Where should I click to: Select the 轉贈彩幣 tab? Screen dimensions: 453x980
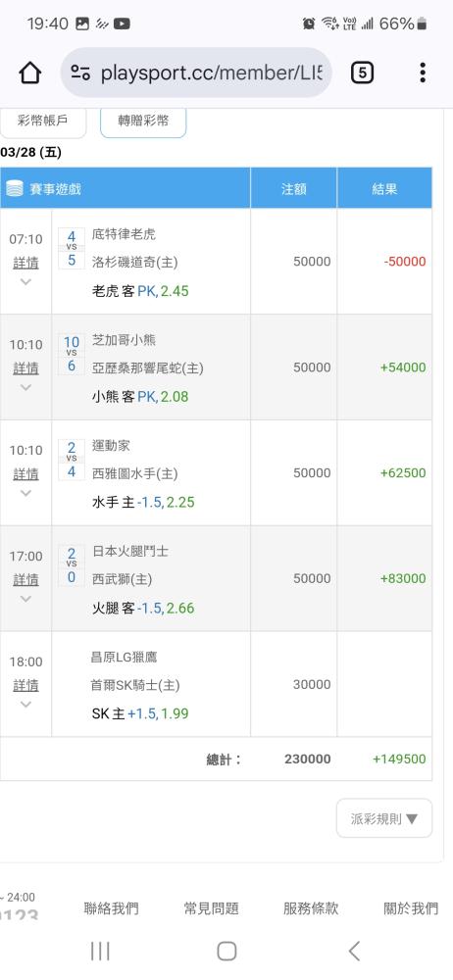tap(143, 122)
